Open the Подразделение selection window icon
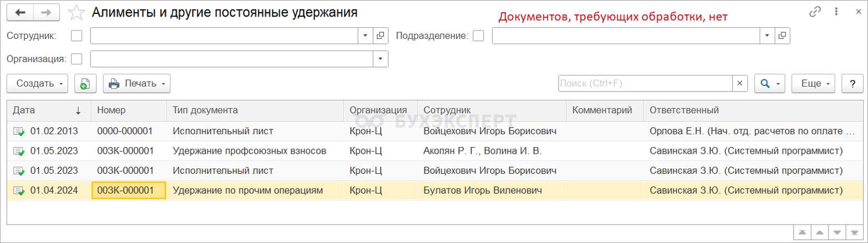 (782, 36)
